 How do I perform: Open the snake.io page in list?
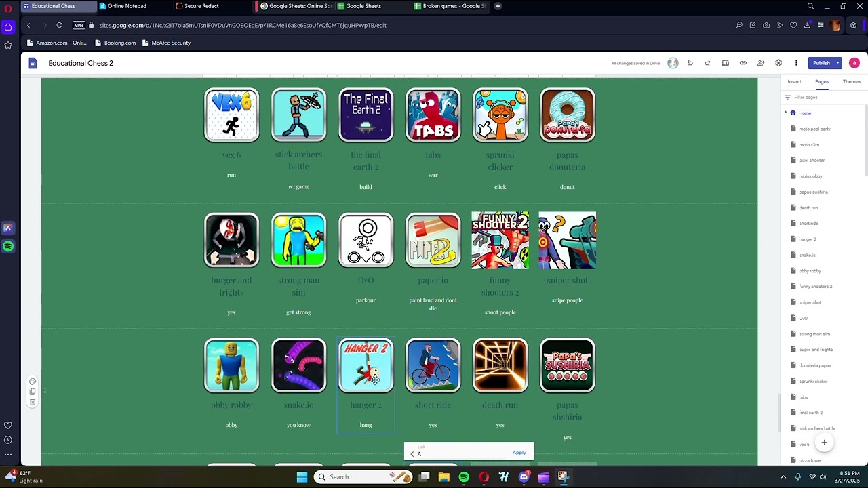pyautogui.click(x=807, y=255)
